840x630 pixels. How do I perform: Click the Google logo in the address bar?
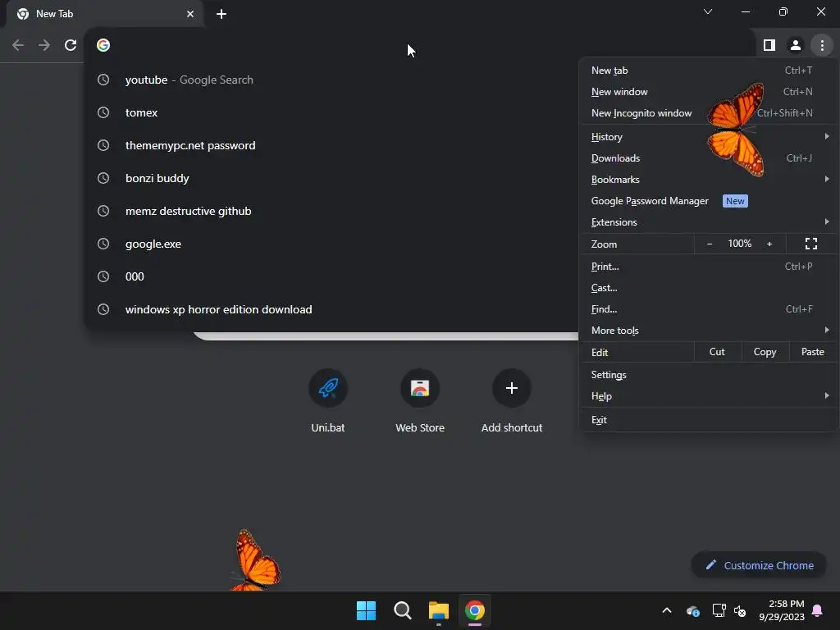pos(103,45)
